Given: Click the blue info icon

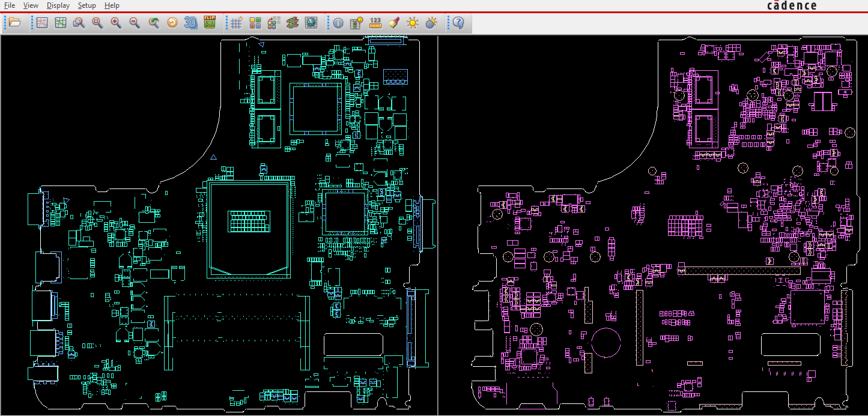Looking at the screenshot, I should tap(338, 23).
